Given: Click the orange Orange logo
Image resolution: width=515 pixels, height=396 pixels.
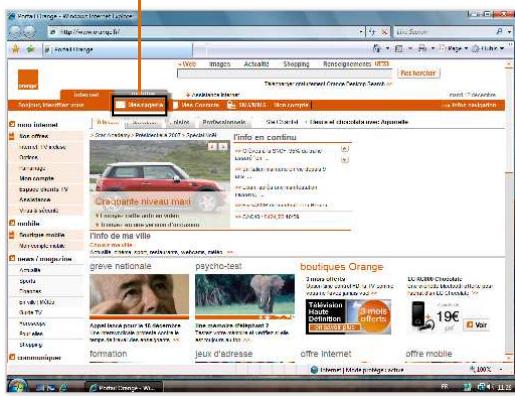Looking at the screenshot, I should pyautogui.click(x=28, y=79).
